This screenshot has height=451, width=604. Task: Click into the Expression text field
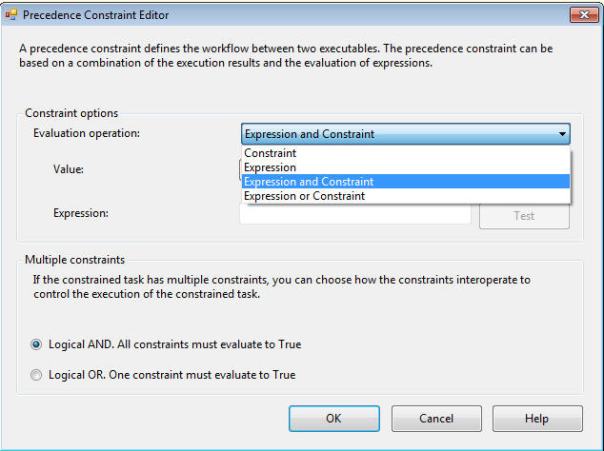(x=355, y=216)
